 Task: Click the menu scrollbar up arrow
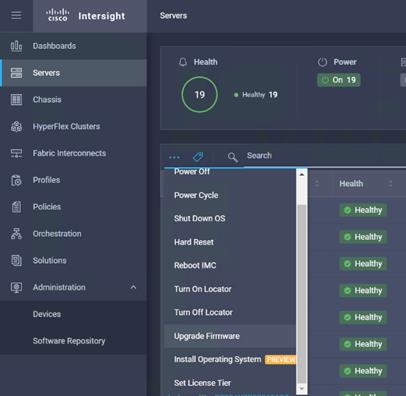[302, 174]
